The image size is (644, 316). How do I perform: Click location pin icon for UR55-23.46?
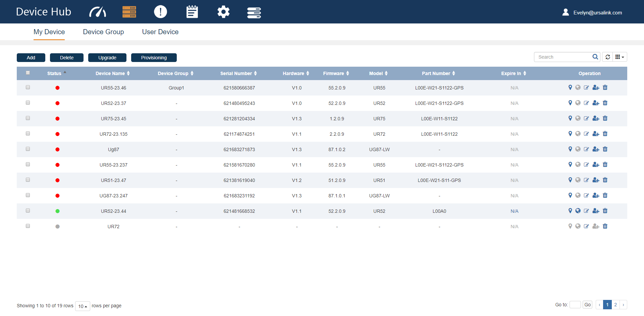pyautogui.click(x=570, y=87)
